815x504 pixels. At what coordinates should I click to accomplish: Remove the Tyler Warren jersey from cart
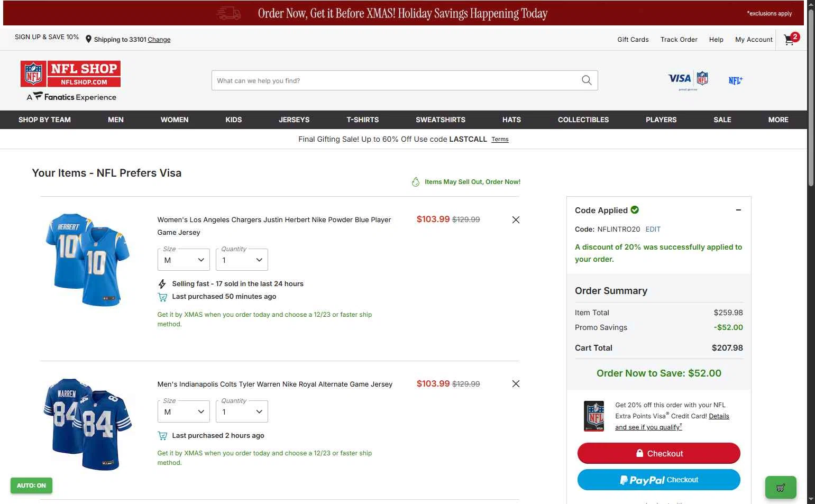tap(516, 384)
